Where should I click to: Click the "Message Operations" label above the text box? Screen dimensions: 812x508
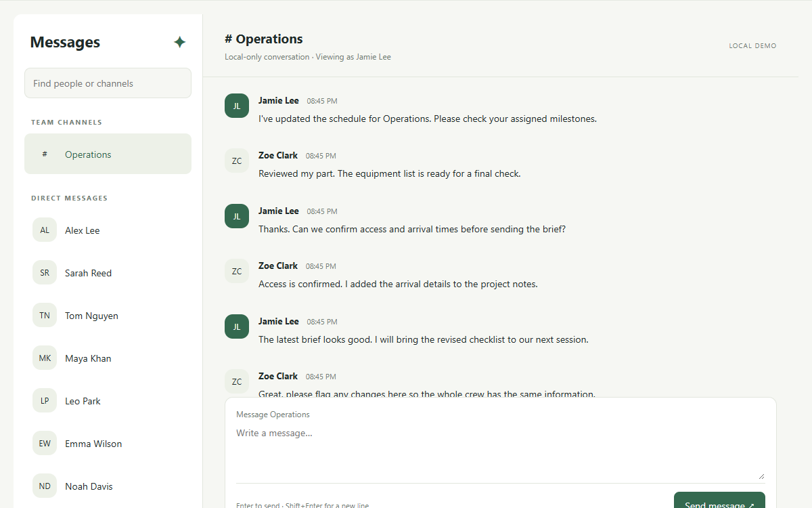point(273,415)
